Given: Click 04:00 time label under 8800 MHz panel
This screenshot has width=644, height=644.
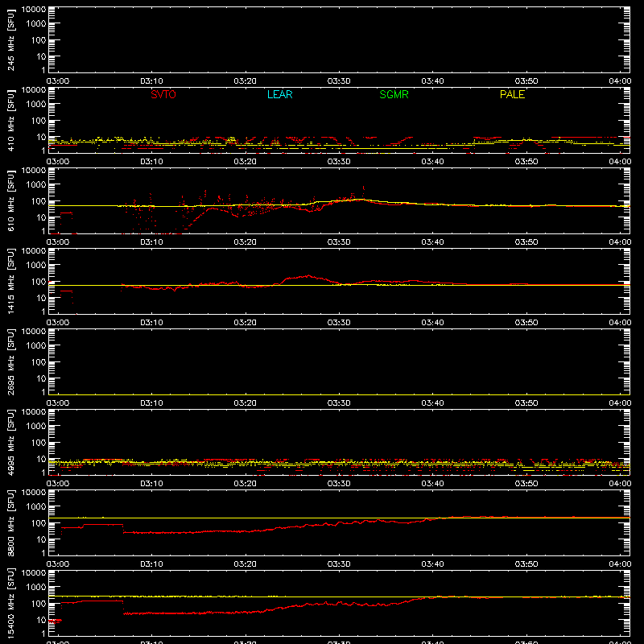Looking at the screenshot, I should 620,564.
